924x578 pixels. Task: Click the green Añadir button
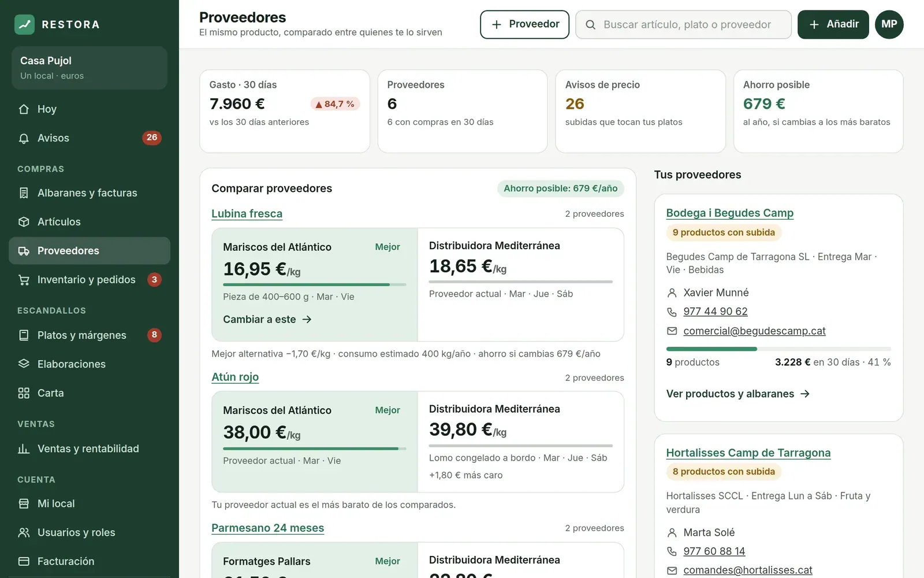(x=833, y=24)
